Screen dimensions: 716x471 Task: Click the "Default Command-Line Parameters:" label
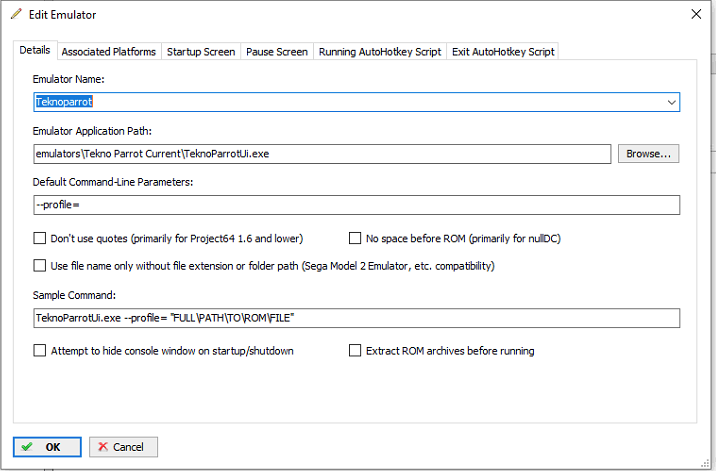(113, 182)
